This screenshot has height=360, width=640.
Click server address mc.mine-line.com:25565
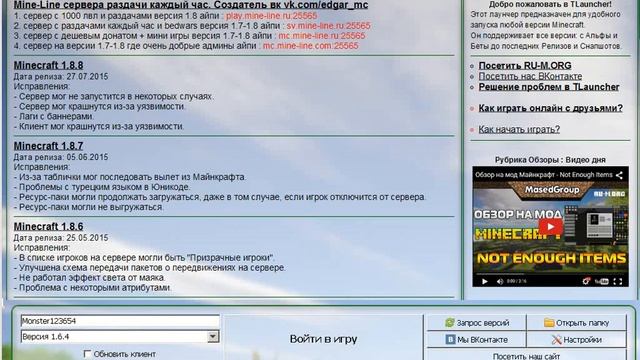point(310,46)
